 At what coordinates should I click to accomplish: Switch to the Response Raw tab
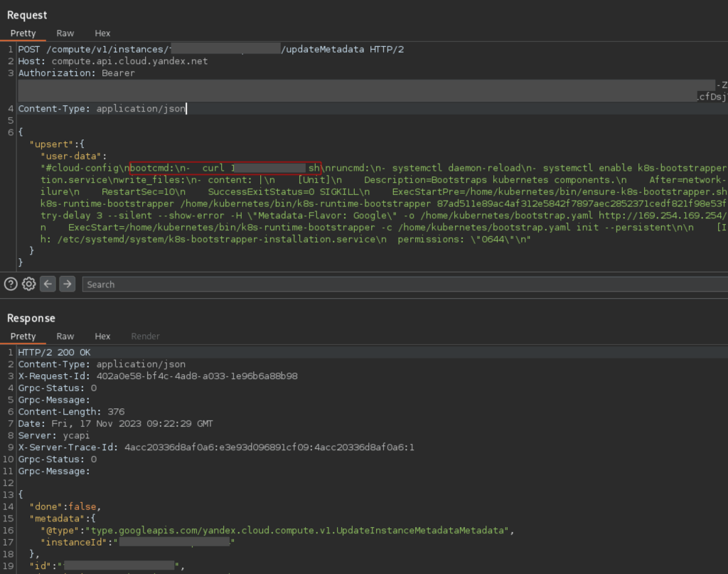(65, 336)
